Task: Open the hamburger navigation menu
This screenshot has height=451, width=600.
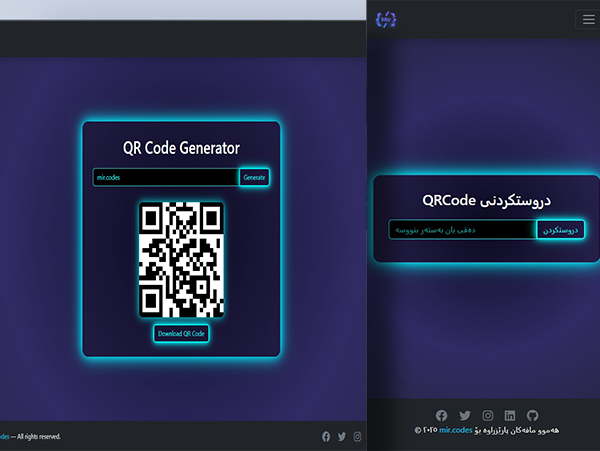Action: coord(586,19)
